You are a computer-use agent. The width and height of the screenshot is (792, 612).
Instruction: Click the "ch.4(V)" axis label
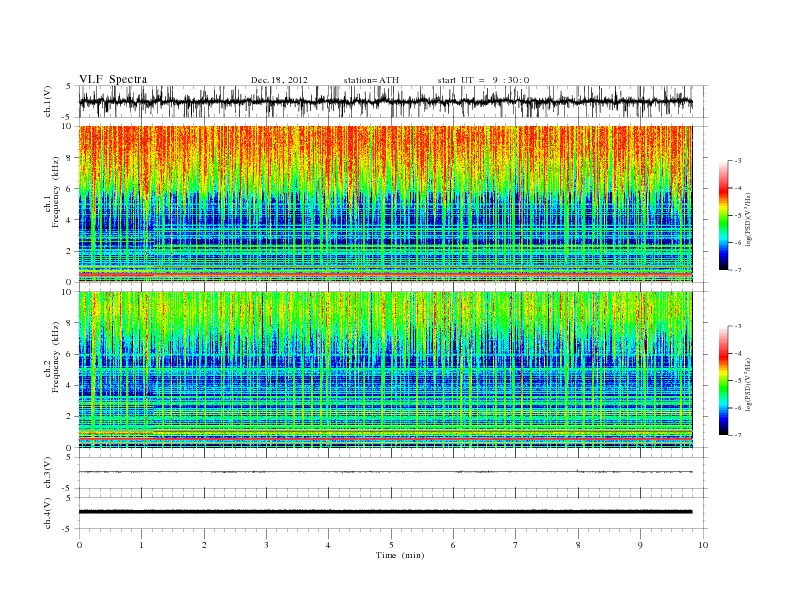[x=47, y=513]
